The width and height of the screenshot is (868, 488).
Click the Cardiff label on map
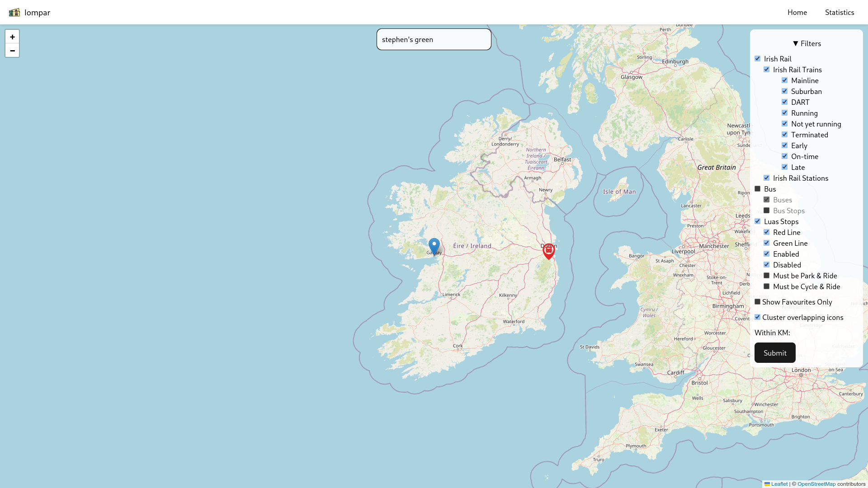point(675,373)
